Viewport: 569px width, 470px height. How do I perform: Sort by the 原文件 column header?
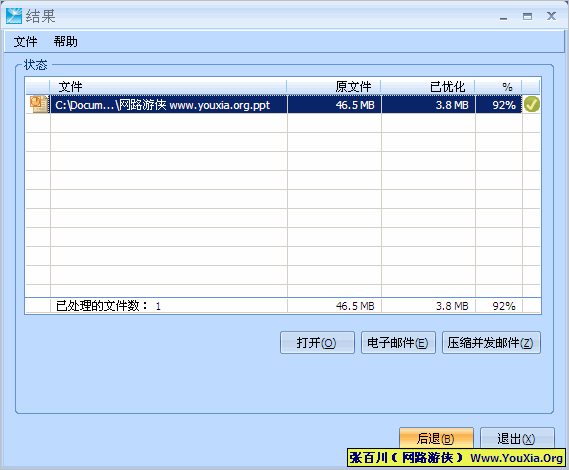(333, 87)
